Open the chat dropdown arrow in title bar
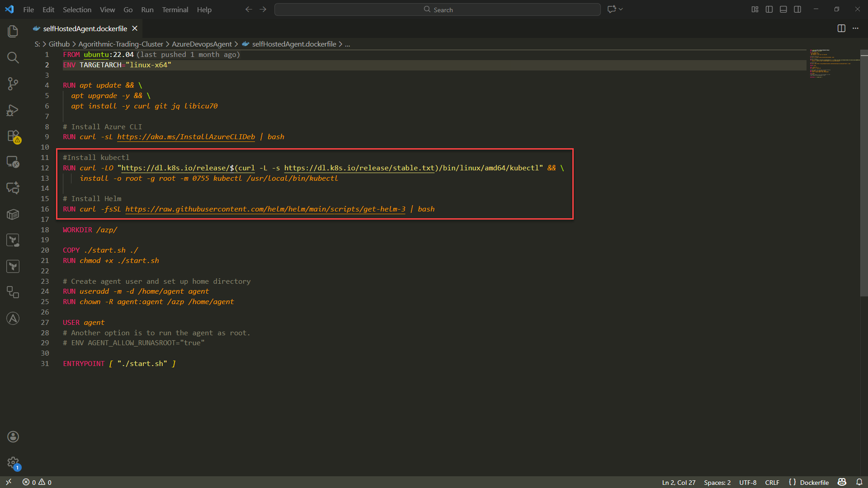868x488 pixels. [621, 9]
